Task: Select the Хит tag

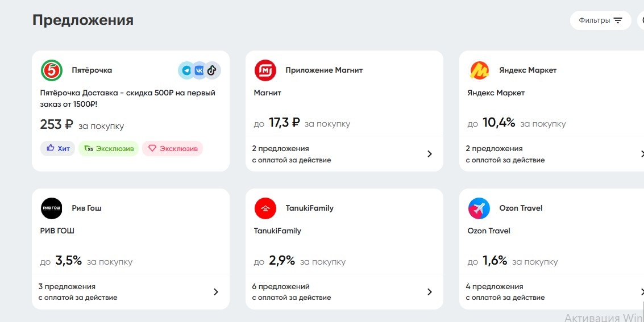Action: [57, 148]
